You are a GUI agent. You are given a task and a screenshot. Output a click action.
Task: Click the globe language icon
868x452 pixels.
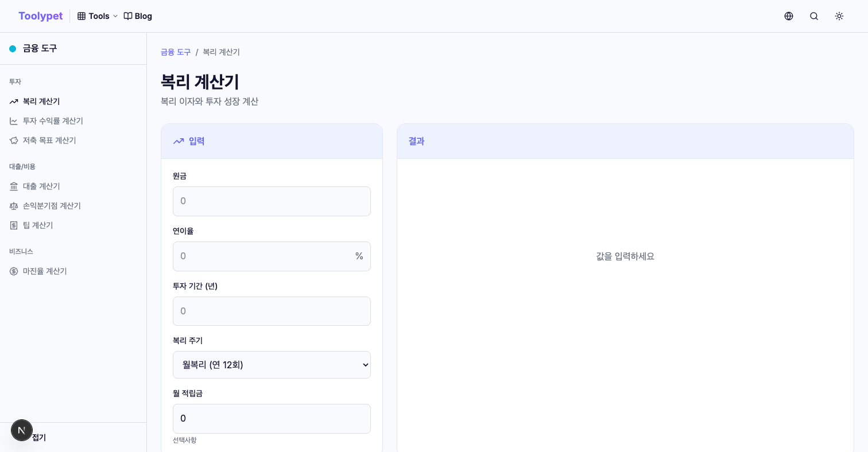pos(789,16)
